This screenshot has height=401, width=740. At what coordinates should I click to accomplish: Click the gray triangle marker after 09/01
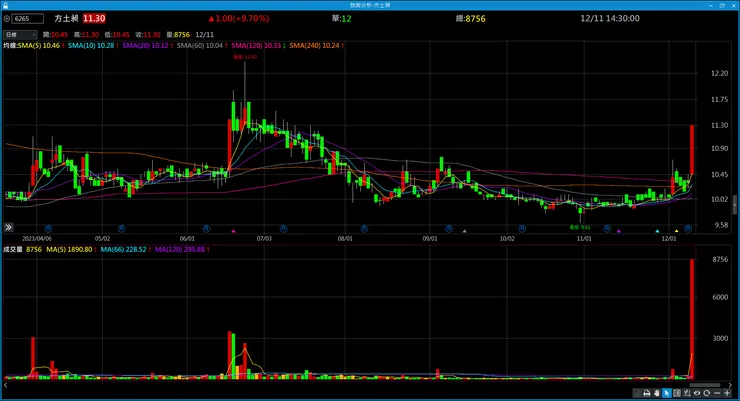click(x=464, y=231)
